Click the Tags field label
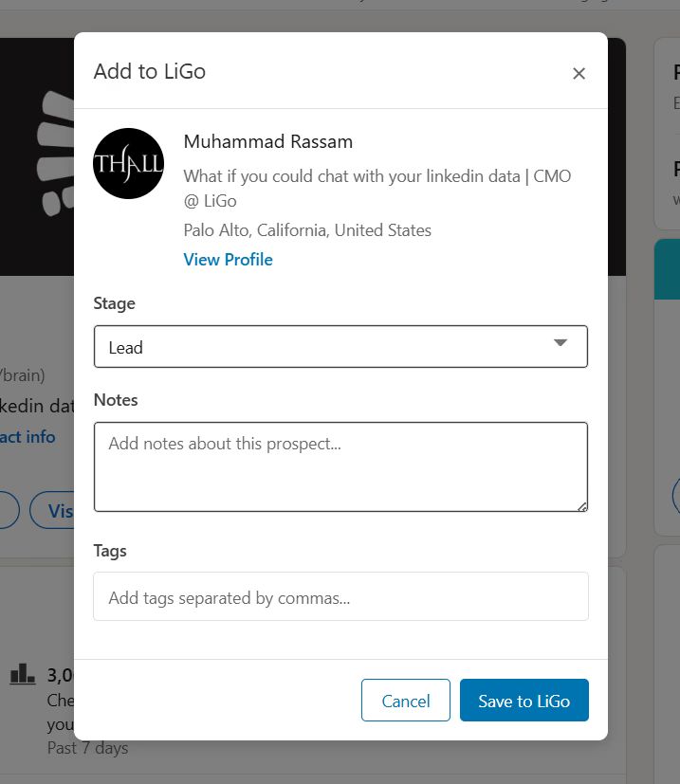 tap(110, 551)
